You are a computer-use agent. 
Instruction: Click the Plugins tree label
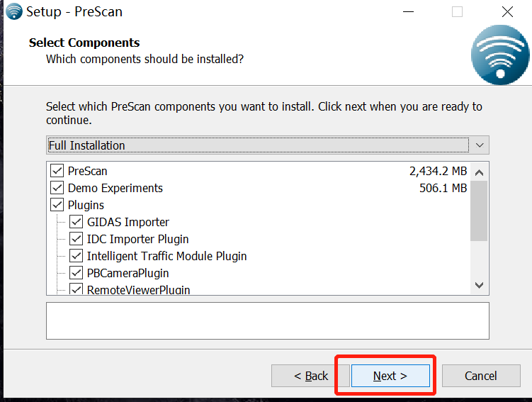[86, 205]
